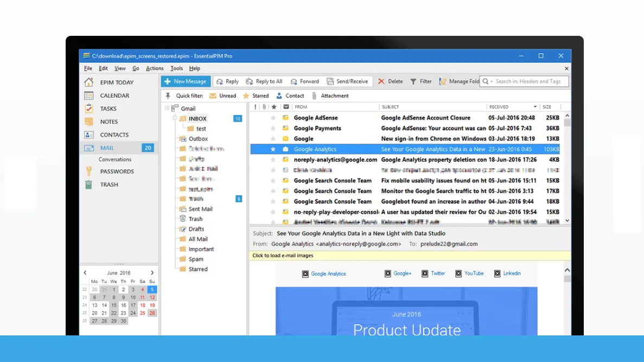Go to previous month in mini calendar
Screen dimensions: 644x362
coord(85,273)
